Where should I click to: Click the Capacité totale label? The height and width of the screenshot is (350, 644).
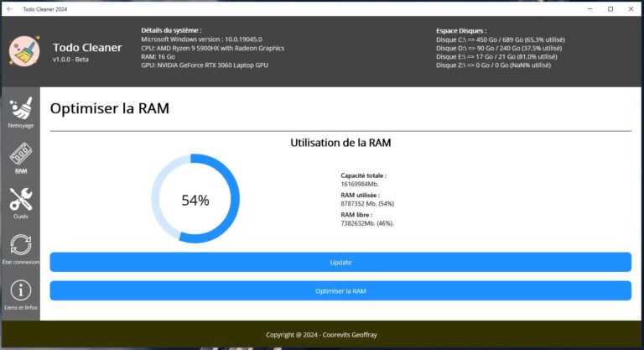pyautogui.click(x=363, y=175)
